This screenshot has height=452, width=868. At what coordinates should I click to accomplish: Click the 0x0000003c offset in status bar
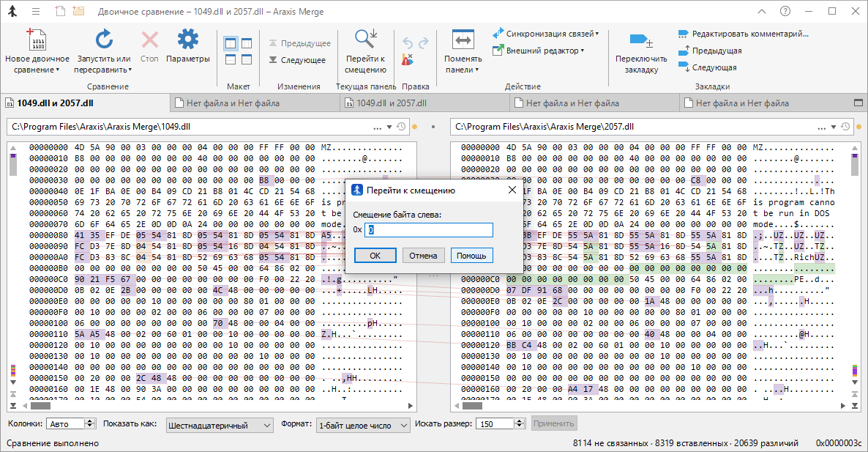coord(839,443)
